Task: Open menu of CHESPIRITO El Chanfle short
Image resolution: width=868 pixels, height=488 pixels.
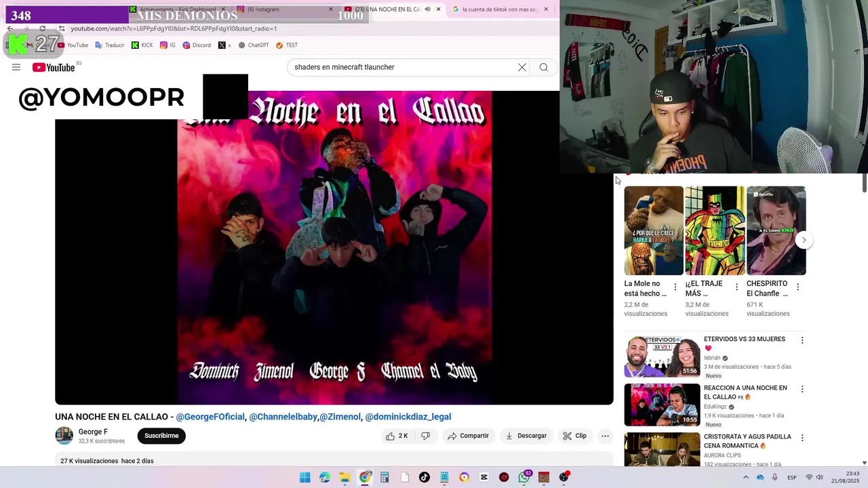Action: (797, 287)
